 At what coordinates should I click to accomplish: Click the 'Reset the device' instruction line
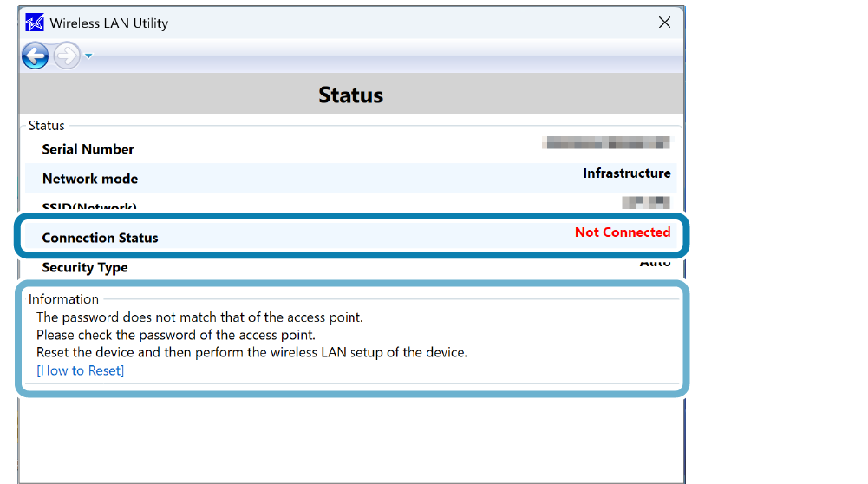tap(251, 352)
